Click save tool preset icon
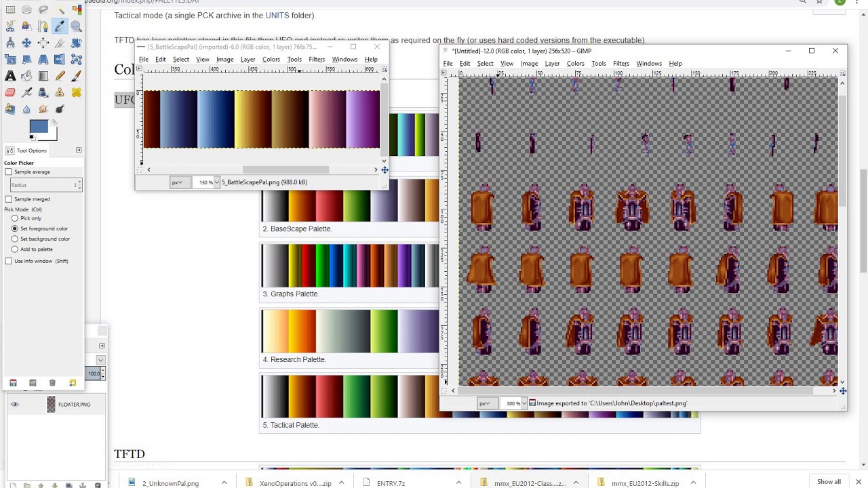The width and height of the screenshot is (868, 488). (x=13, y=383)
